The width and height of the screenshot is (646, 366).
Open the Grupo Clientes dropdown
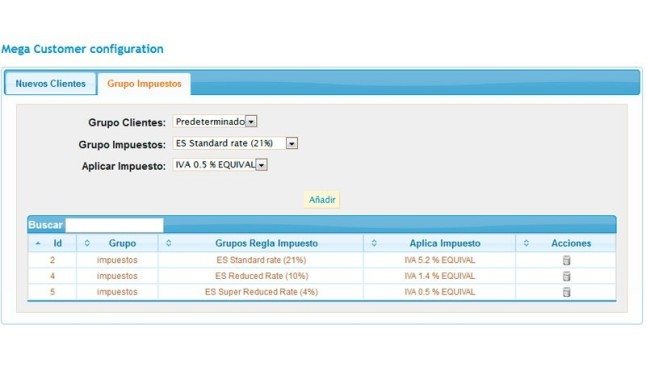point(215,122)
